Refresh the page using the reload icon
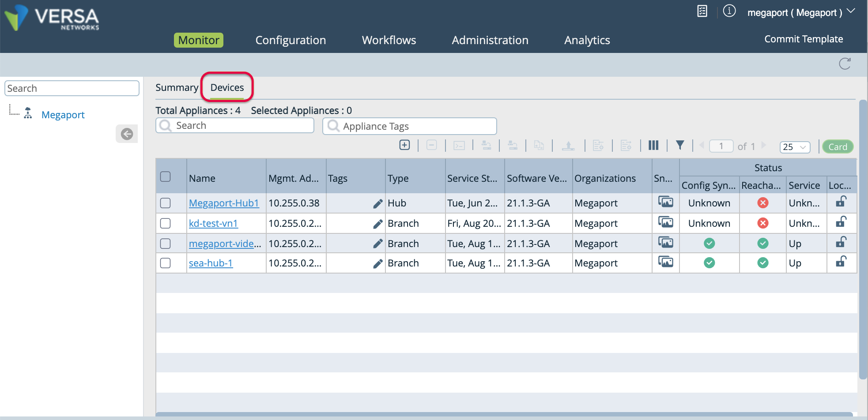868x420 pixels. [845, 64]
